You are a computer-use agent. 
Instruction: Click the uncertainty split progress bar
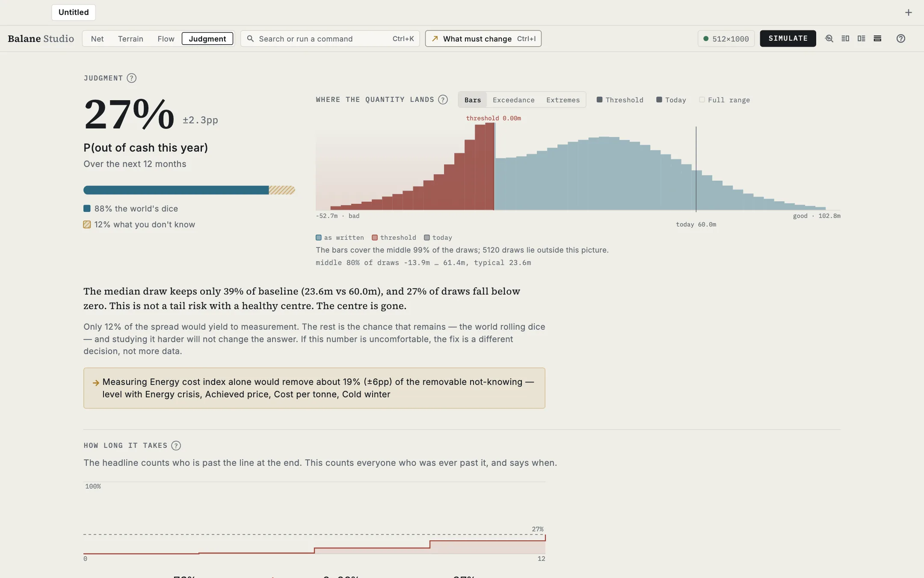189,190
